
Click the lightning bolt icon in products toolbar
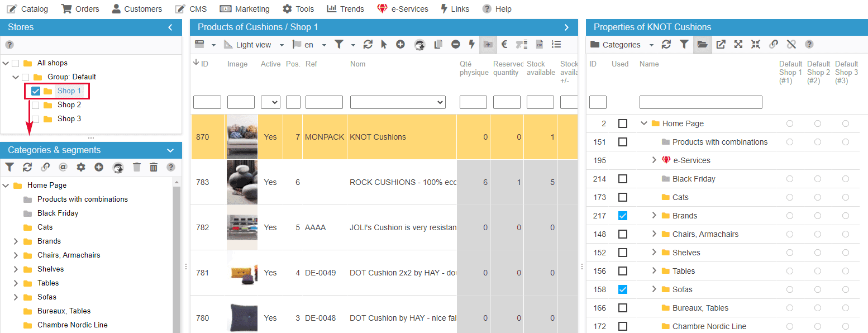472,45
